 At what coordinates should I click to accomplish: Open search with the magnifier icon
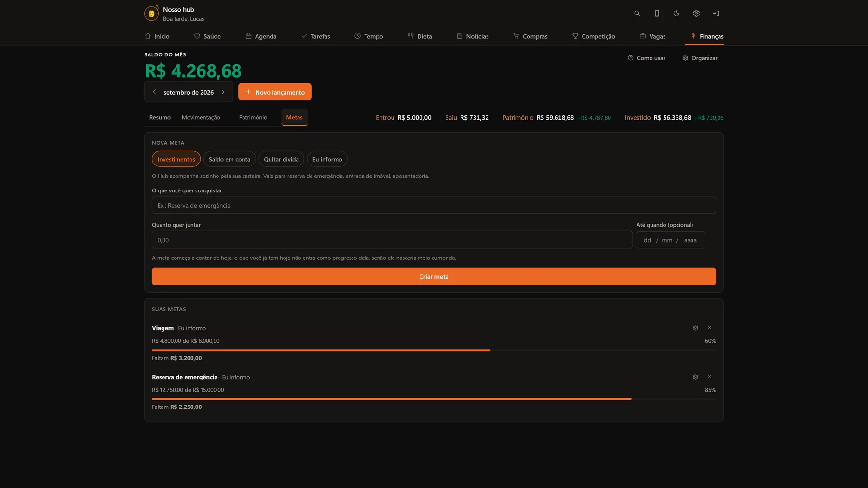point(637,14)
